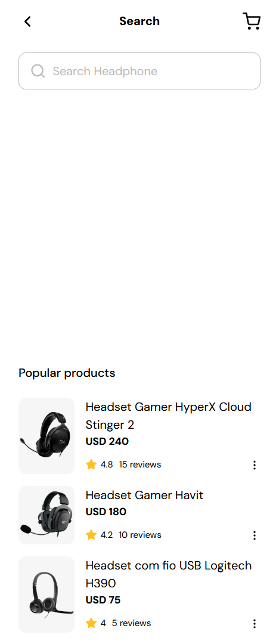Select the USD 240 price label
279x644 pixels.
pyautogui.click(x=107, y=441)
